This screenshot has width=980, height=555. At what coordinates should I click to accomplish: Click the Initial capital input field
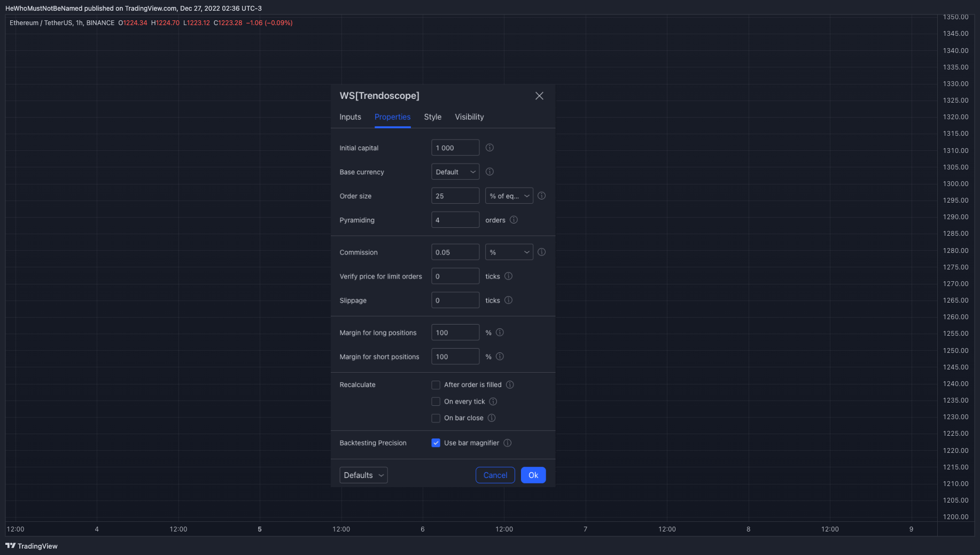(455, 148)
